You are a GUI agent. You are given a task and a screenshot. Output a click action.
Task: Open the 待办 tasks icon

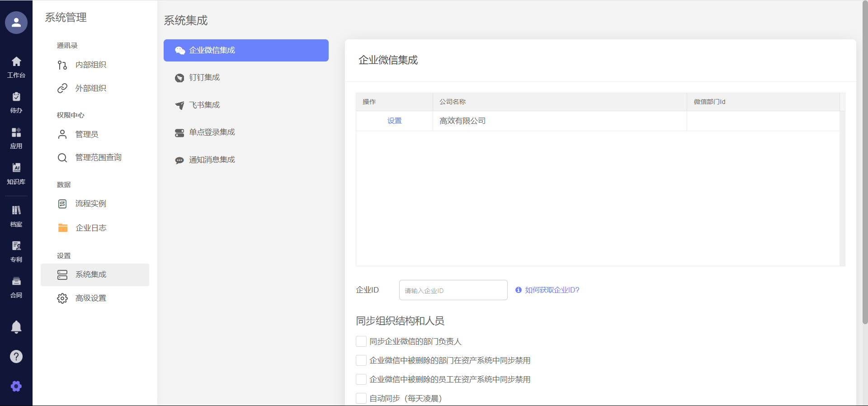point(16,102)
